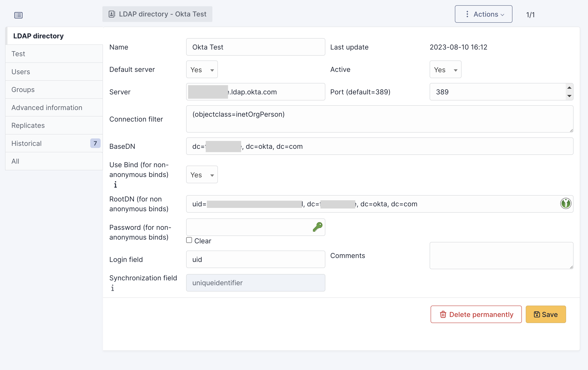
Task: Open the Actions menu button
Action: pos(483,14)
